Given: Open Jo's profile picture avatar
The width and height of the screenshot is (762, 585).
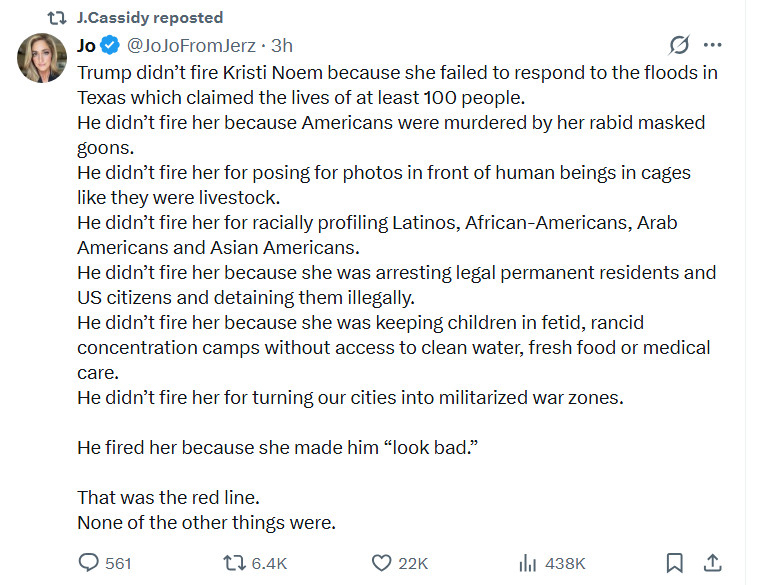Looking at the screenshot, I should click(x=42, y=59).
